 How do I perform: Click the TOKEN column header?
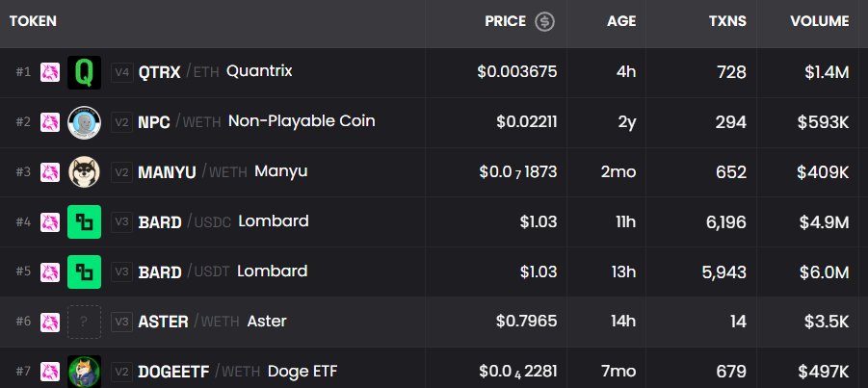[33, 21]
